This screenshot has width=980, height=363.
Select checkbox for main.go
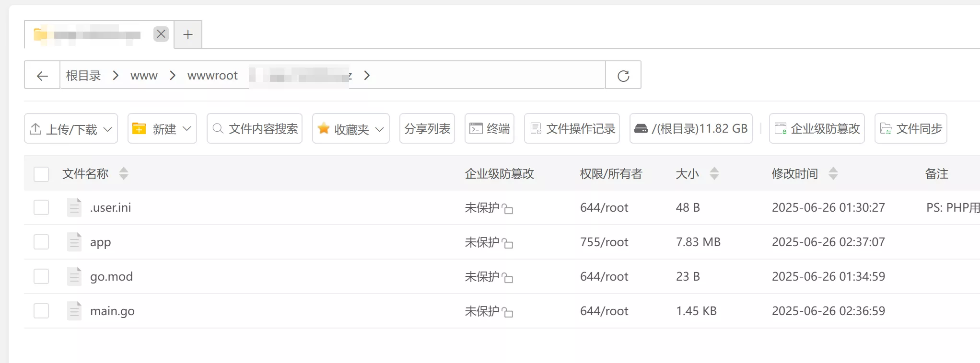coord(41,311)
